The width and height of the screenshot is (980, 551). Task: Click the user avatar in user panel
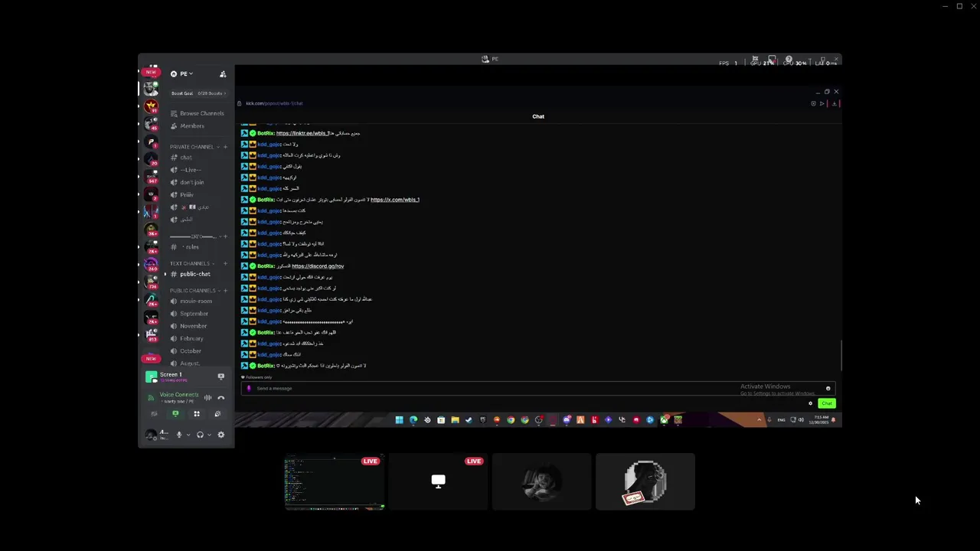pos(151,435)
